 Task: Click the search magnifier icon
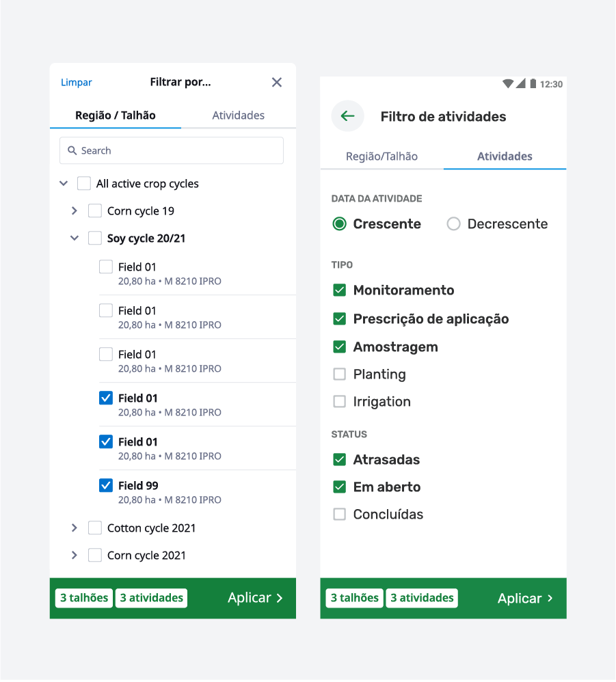(72, 150)
